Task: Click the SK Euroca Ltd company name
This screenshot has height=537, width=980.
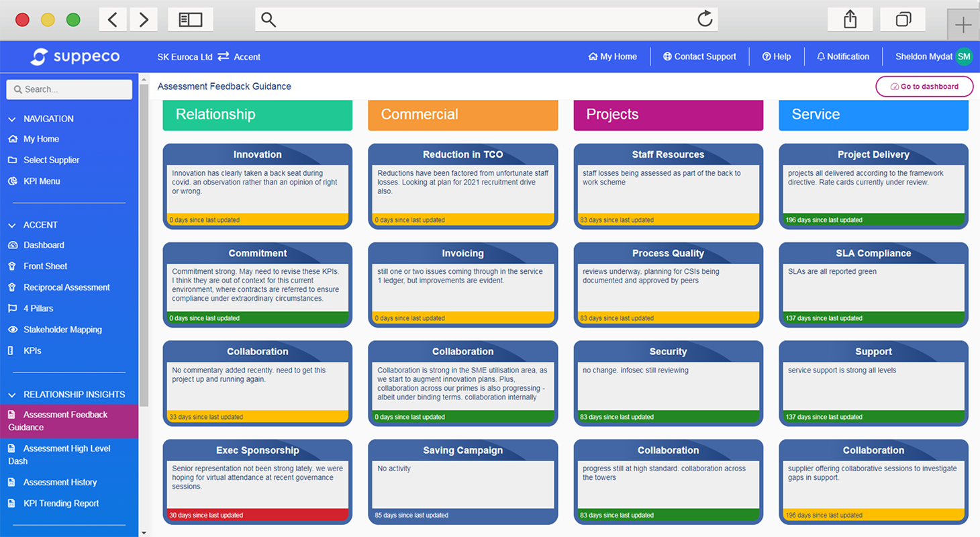Action: click(x=185, y=57)
